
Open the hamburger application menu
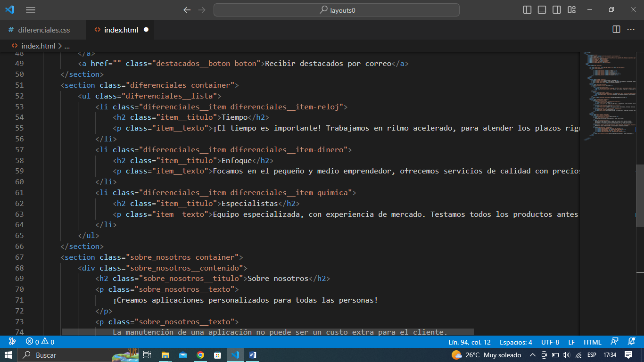[x=30, y=10]
